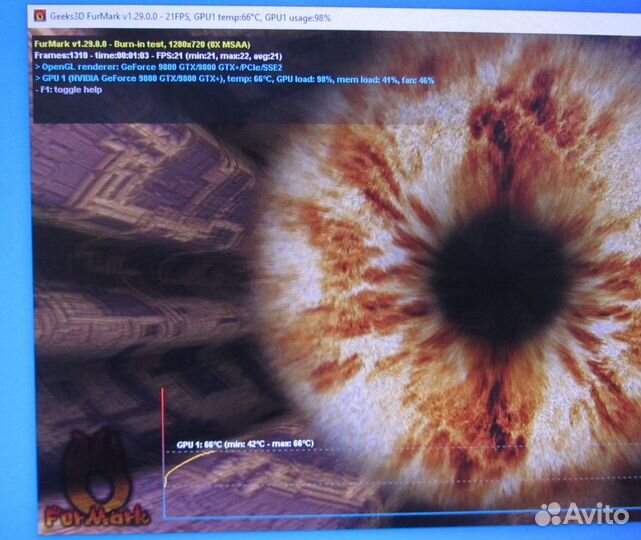
Task: Click the 'Frames:1310' statistics line
Action: pyautogui.click(x=158, y=56)
